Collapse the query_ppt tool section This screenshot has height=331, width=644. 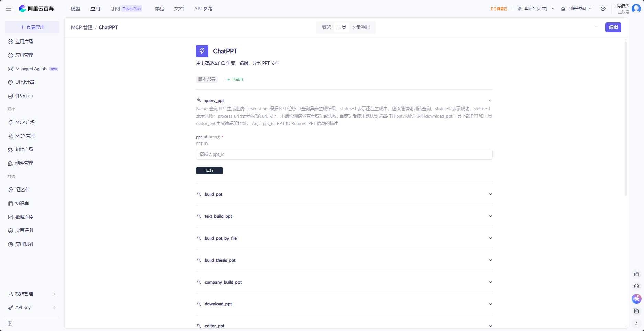[490, 101]
